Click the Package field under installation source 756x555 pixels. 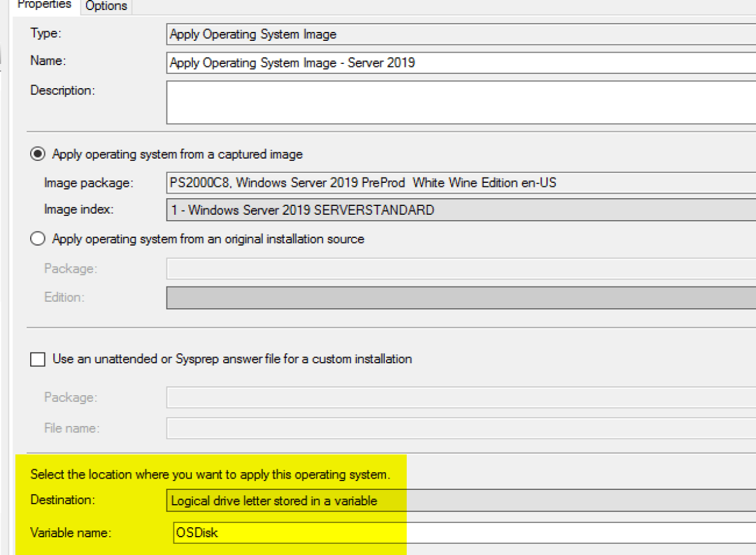tap(461, 269)
